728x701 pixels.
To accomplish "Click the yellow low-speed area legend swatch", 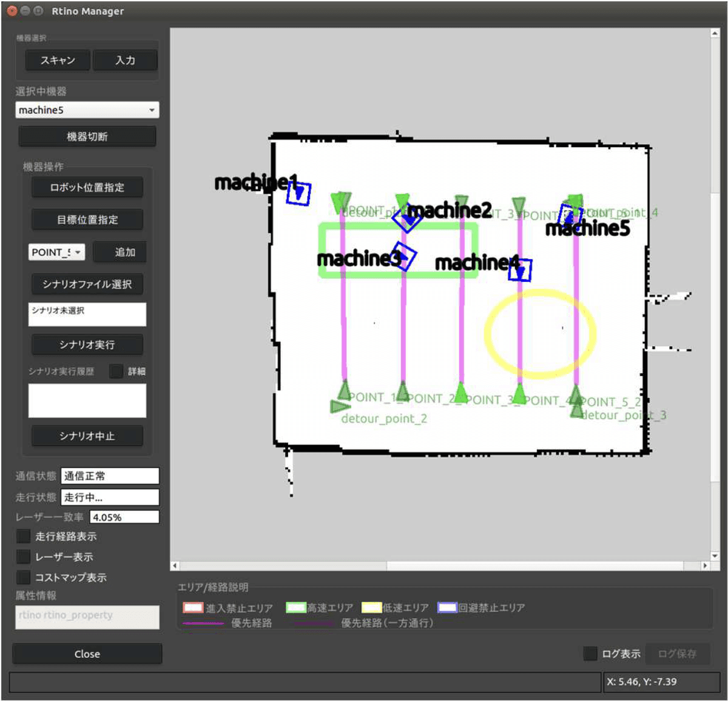I will coord(371,608).
